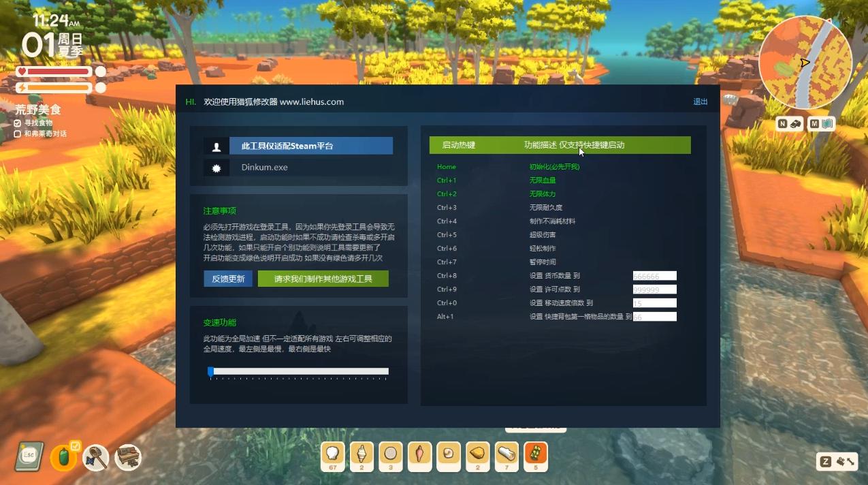This screenshot has width=868, height=485.
Task: Click the Dinkum.exe process label
Action: tap(264, 168)
